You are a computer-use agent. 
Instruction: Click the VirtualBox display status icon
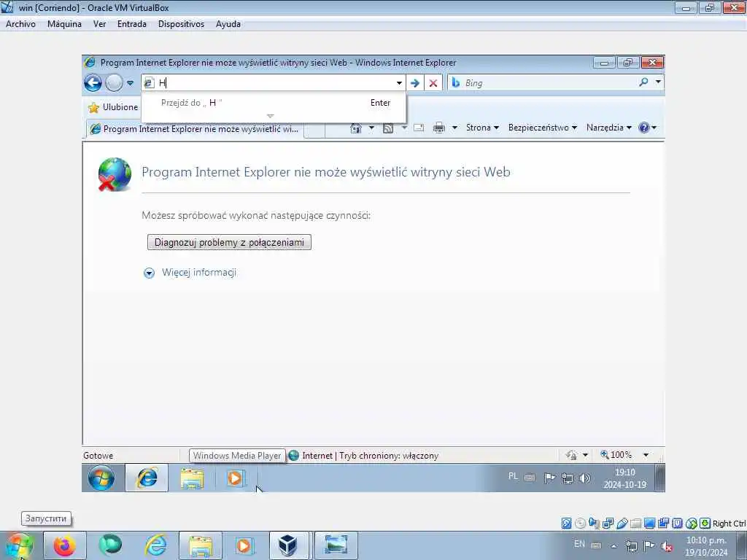coord(649,524)
